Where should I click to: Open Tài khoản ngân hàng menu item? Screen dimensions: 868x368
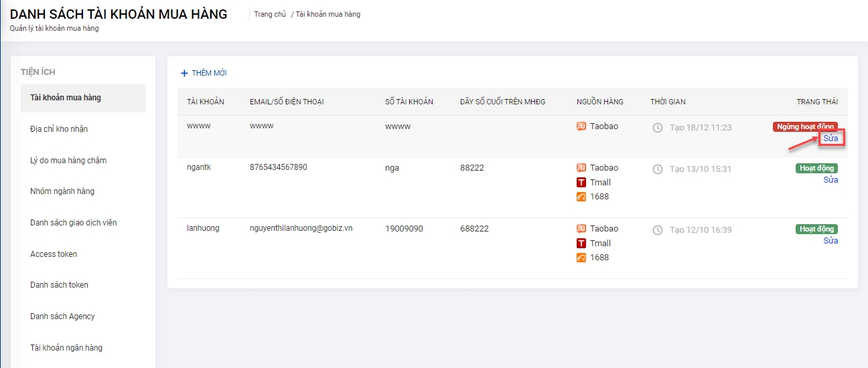pyautogui.click(x=66, y=348)
